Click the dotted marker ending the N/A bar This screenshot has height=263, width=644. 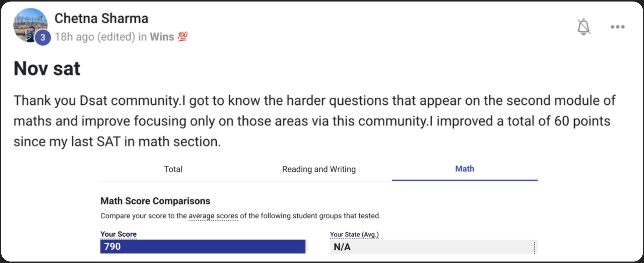pos(534,247)
